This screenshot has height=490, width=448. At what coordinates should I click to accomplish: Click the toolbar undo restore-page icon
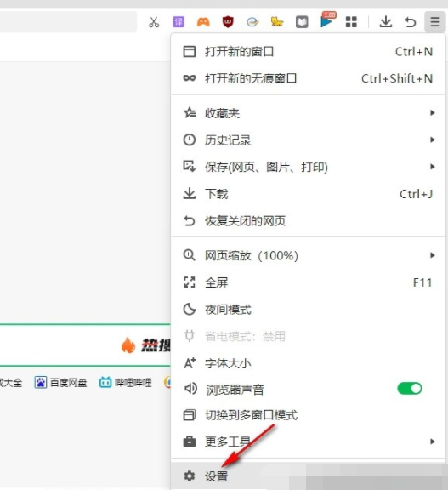click(411, 22)
